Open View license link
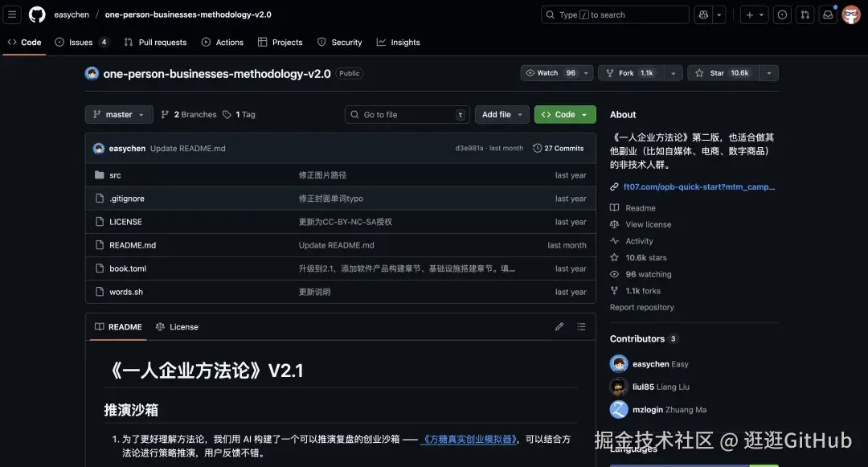The image size is (868, 467). 641,224
